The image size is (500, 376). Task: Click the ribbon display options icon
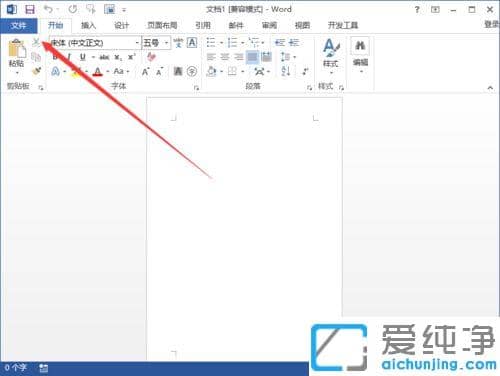coord(435,10)
